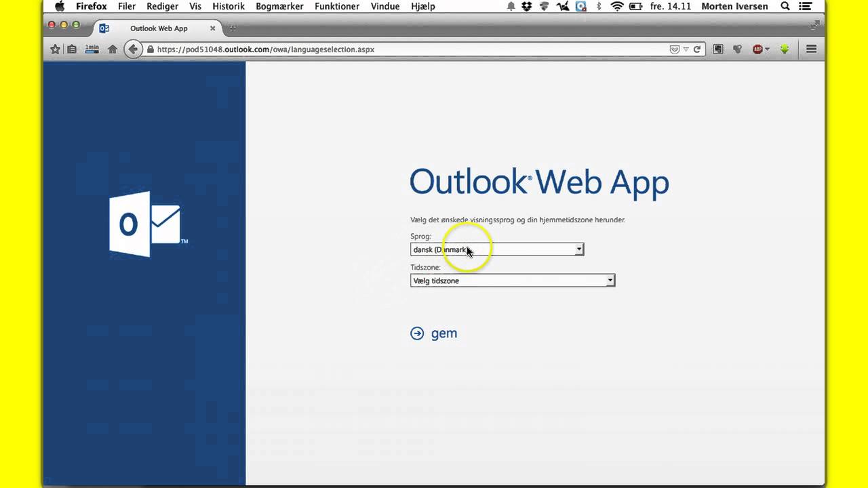Image resolution: width=868 pixels, height=488 pixels.
Task: Click the URL address field
Action: point(407,49)
